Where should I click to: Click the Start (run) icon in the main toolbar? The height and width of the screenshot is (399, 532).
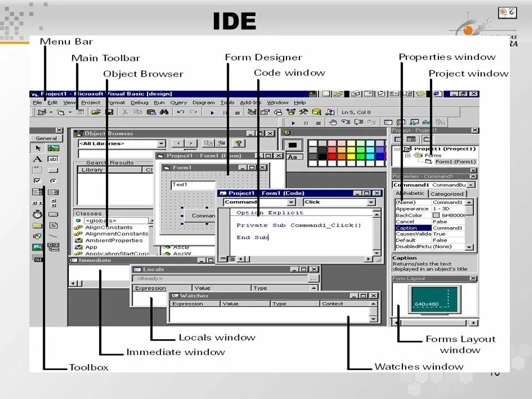[212, 112]
